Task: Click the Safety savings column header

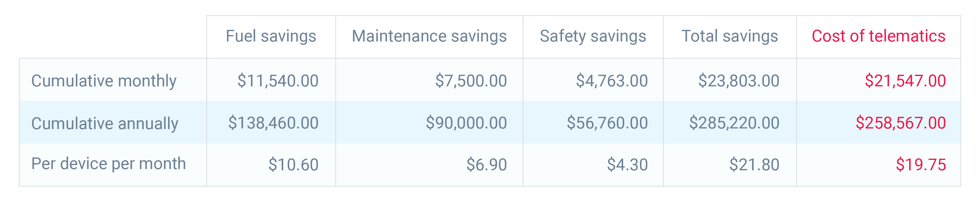Action: click(593, 36)
